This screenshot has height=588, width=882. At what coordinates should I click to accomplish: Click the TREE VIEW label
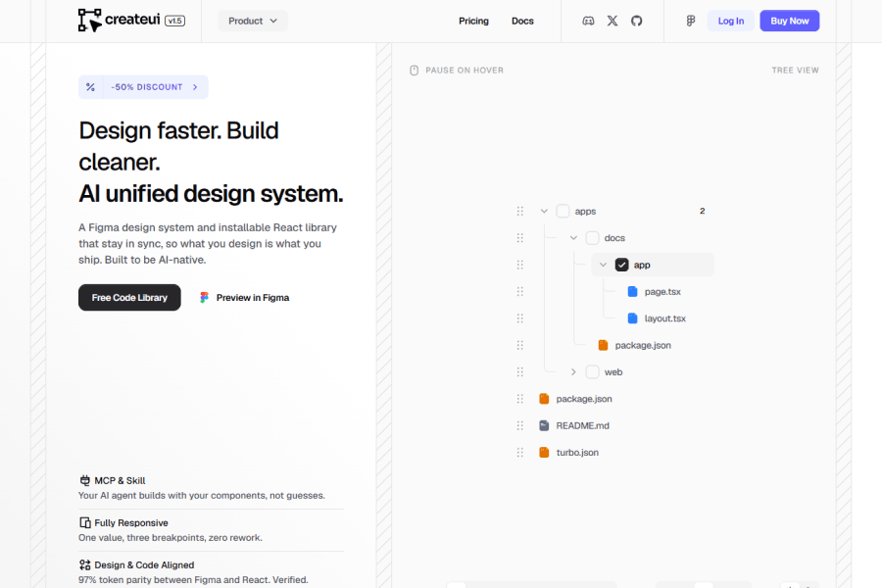coord(796,71)
